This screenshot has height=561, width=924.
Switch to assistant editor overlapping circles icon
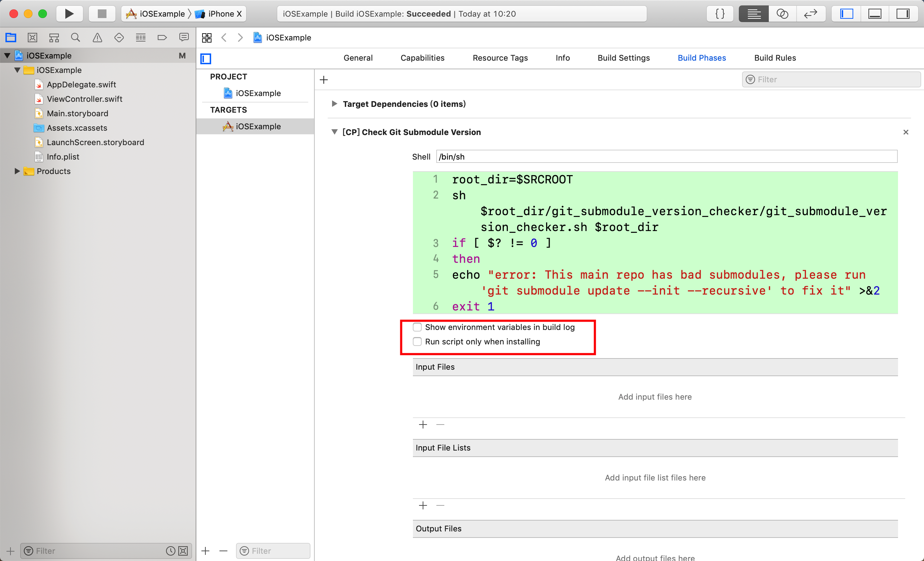(x=782, y=14)
